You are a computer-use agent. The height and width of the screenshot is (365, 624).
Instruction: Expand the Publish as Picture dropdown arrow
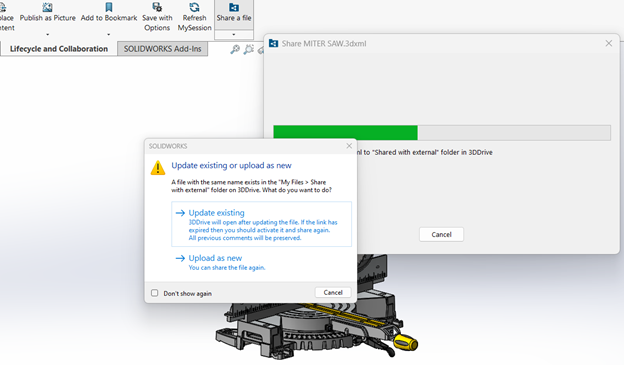point(47,35)
